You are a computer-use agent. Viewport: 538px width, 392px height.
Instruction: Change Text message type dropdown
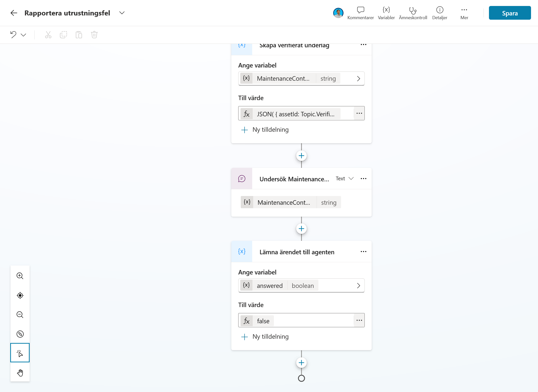pos(345,179)
